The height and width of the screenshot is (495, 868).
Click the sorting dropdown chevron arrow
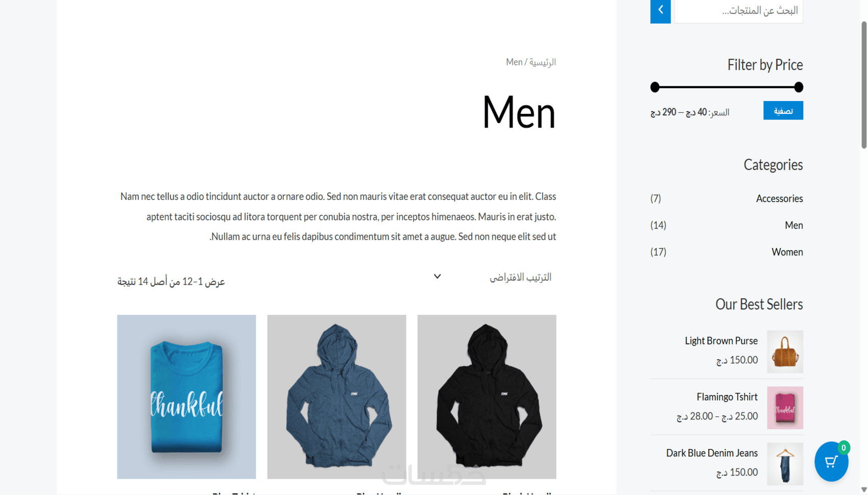click(438, 277)
